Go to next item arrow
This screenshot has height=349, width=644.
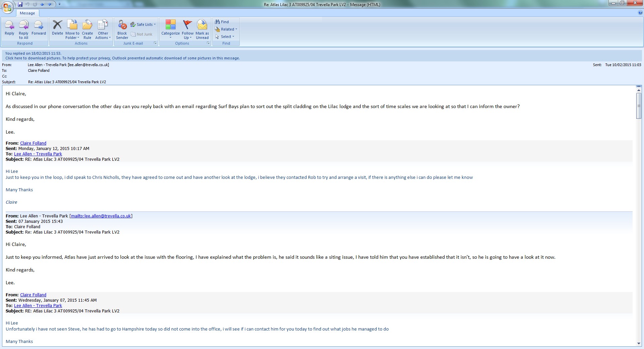pyautogui.click(x=50, y=4)
